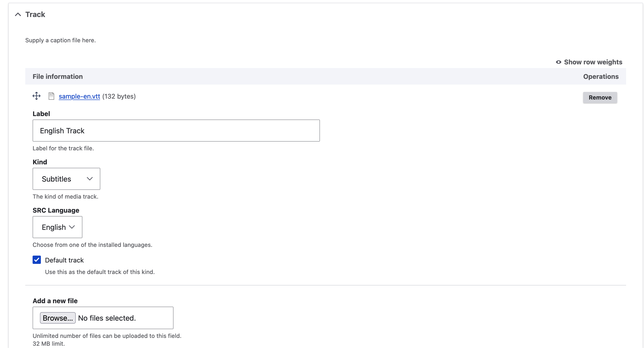Image resolution: width=644 pixels, height=348 pixels.
Task: Uncheck the Default track checkbox
Action: 36,260
